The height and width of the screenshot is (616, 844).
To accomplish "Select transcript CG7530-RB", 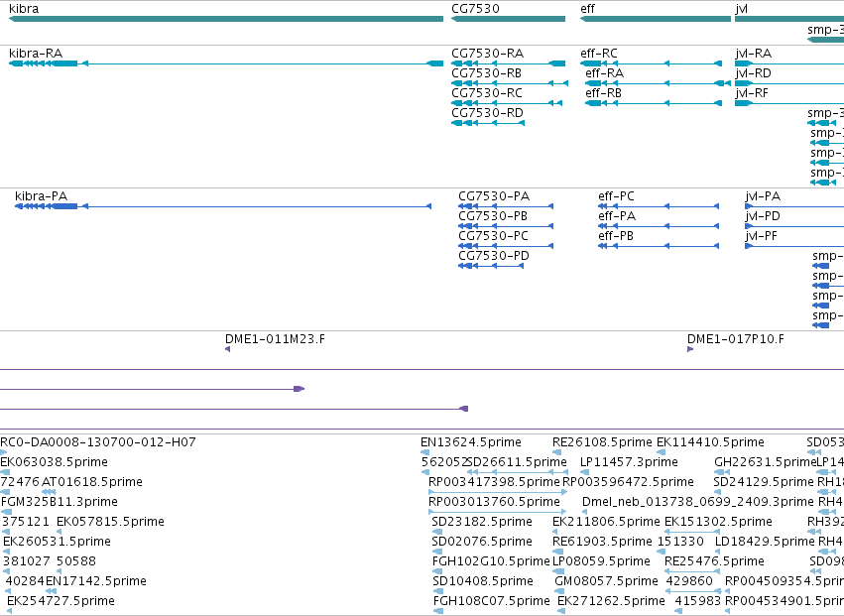I will click(x=486, y=73).
